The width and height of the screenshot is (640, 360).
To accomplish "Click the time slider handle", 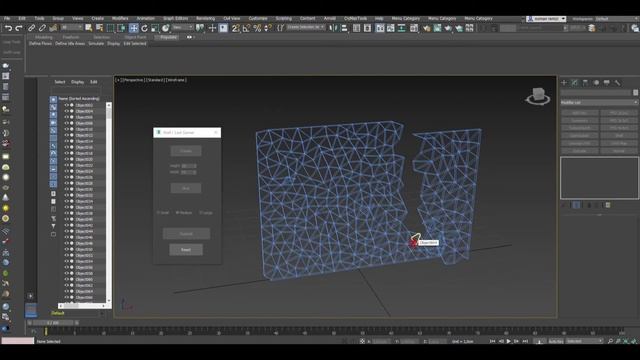I will click(x=53, y=323).
